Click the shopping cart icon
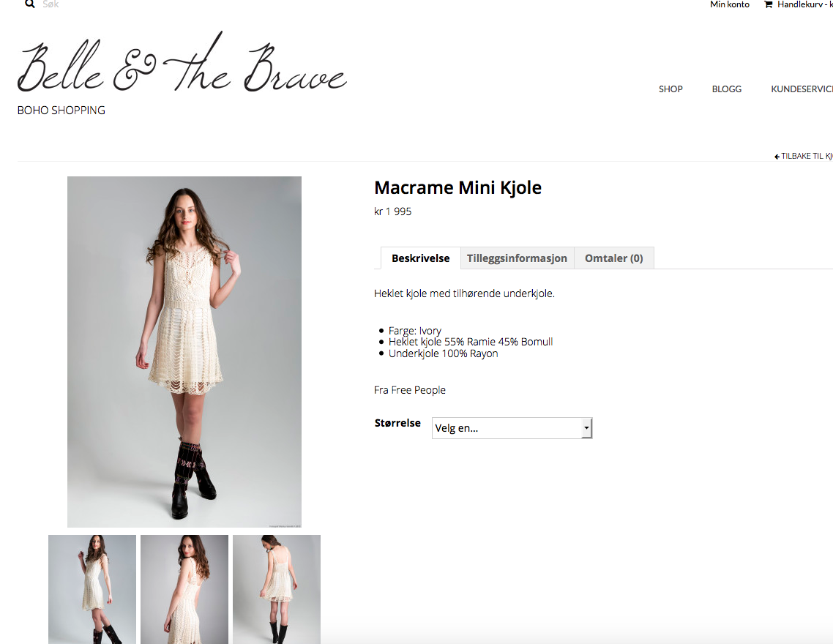 768,4
